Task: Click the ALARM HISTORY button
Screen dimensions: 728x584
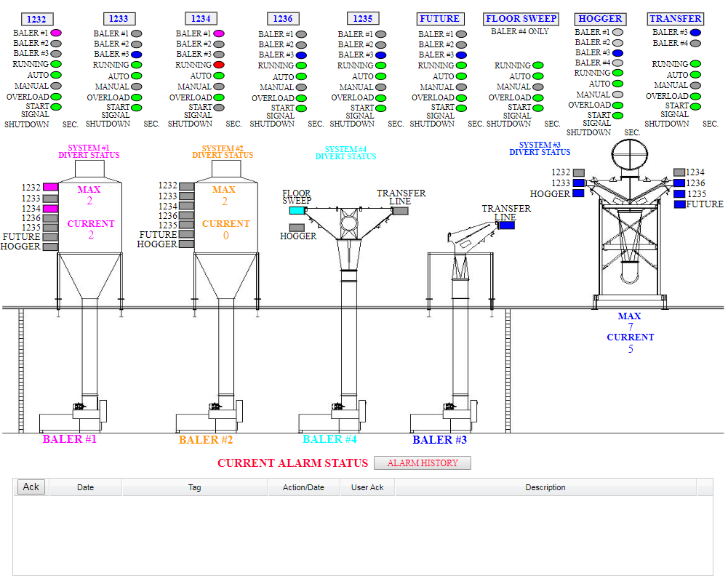Action: coord(423,463)
